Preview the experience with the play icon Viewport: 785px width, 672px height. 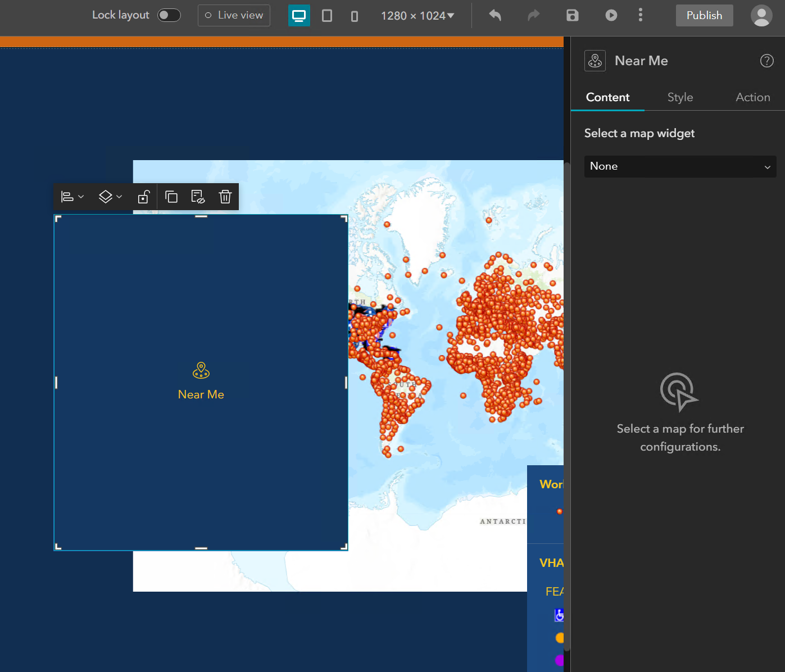[611, 15]
